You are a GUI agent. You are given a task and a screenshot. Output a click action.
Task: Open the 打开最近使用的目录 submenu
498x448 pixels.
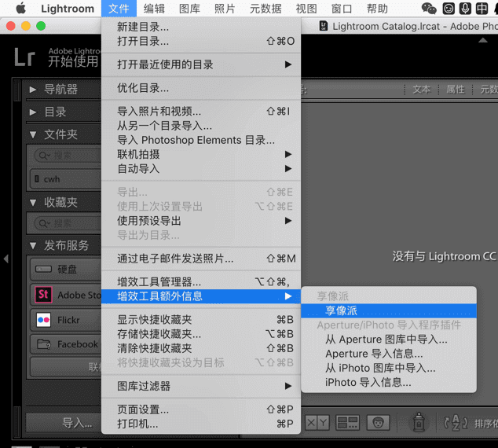tap(201, 64)
